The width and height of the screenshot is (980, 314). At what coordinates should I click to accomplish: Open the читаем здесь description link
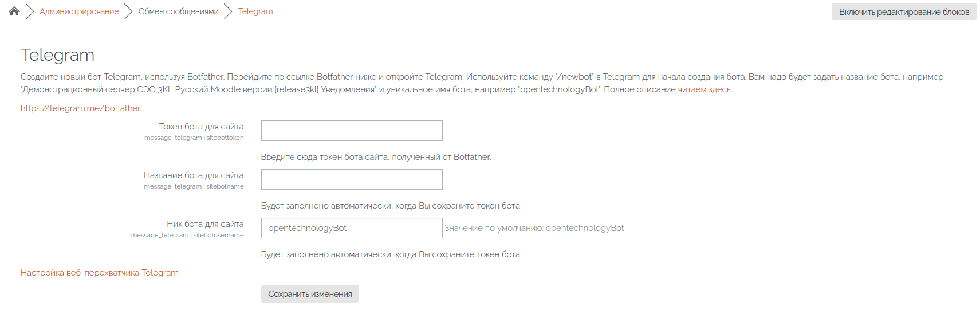(x=704, y=89)
